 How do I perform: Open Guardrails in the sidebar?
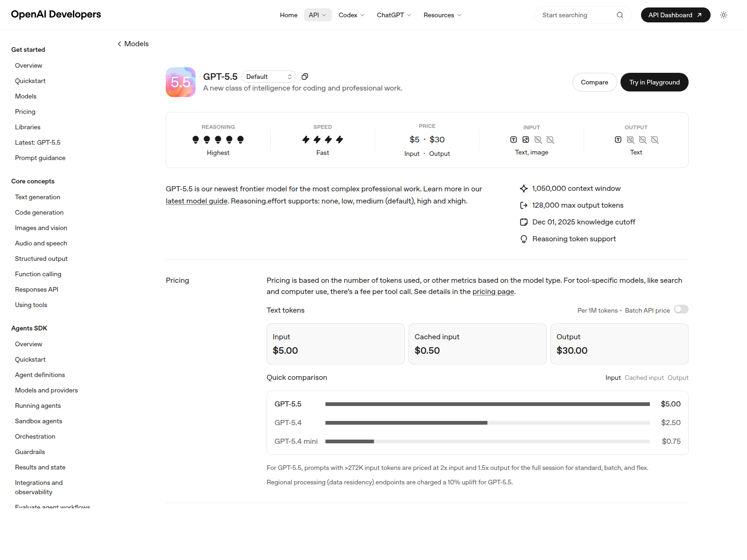[x=30, y=452]
